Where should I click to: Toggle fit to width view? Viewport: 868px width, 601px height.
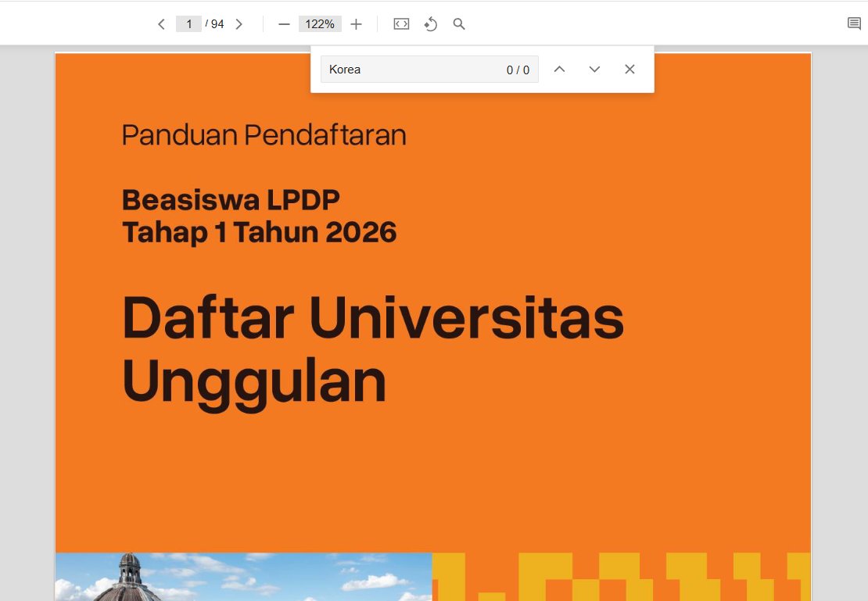pos(401,23)
